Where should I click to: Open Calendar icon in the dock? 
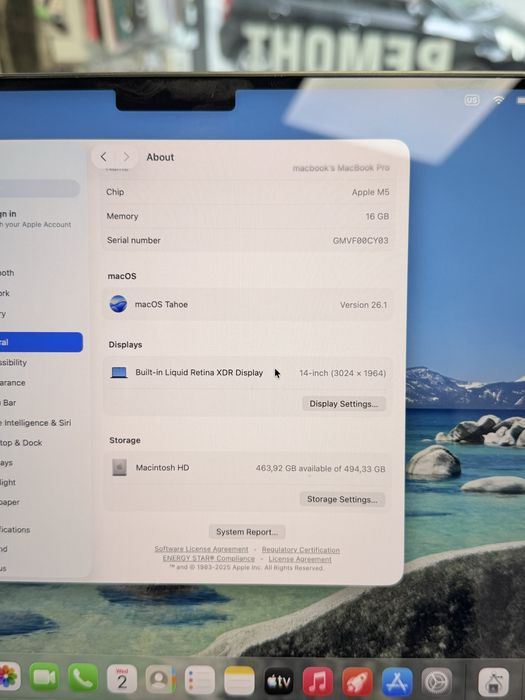122,679
